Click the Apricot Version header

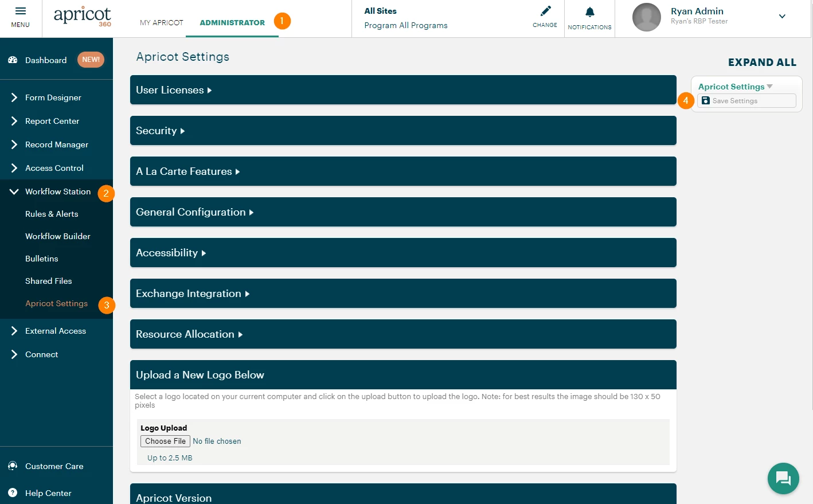tap(403, 494)
